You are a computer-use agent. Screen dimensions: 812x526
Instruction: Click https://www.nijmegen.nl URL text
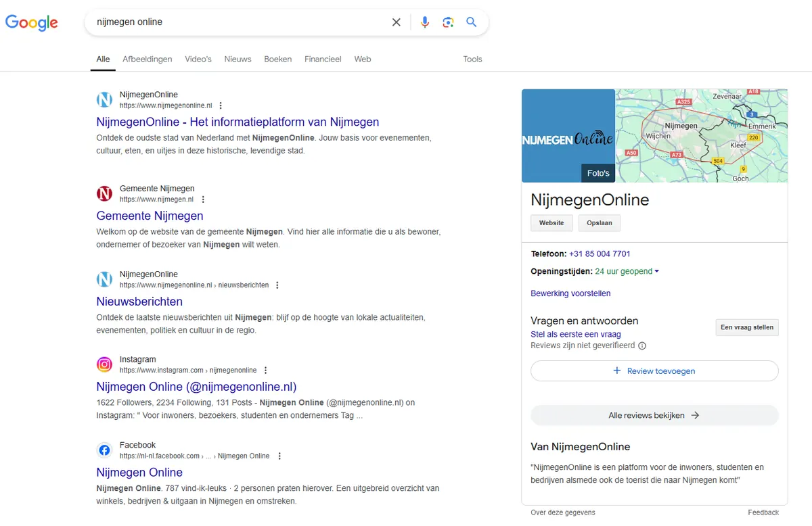click(156, 199)
